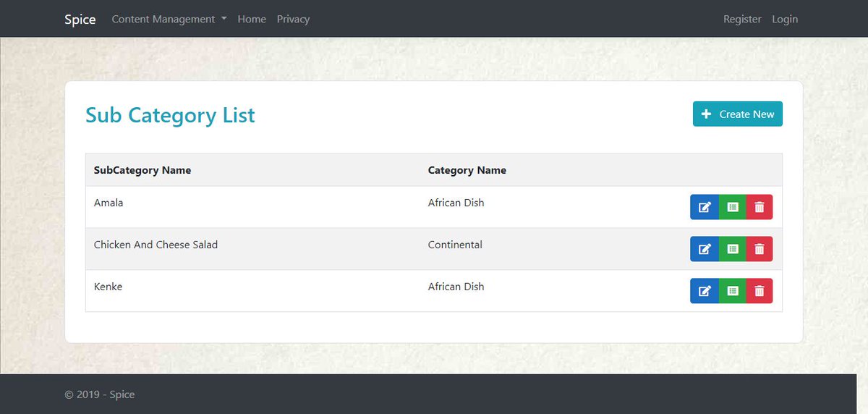
Task: View details of the Amala row
Action: 733,207
